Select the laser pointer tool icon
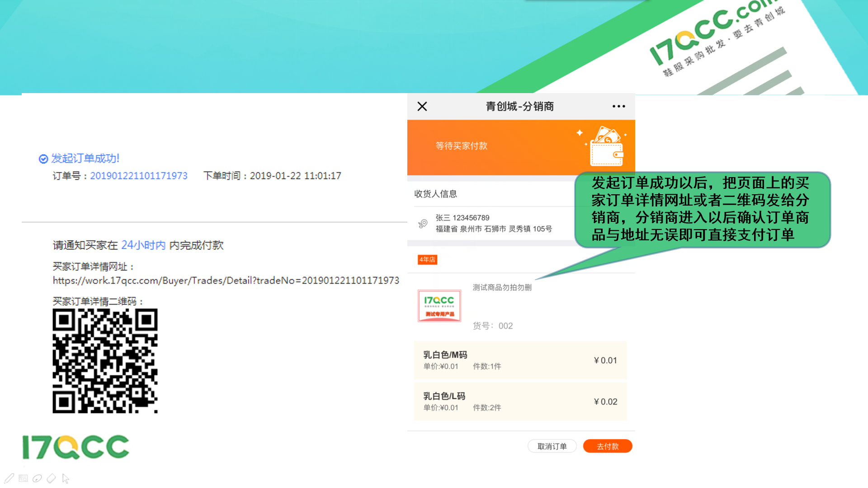This screenshot has height=488, width=868. [x=38, y=478]
